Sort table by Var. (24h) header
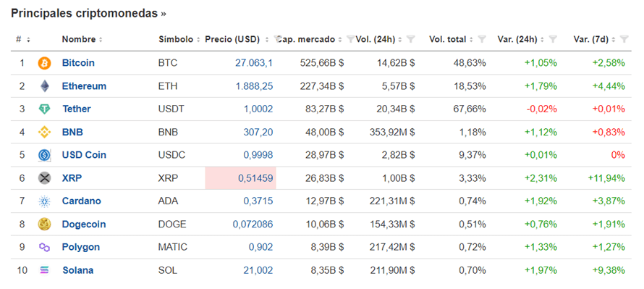The width and height of the screenshot is (644, 289). [x=521, y=39]
